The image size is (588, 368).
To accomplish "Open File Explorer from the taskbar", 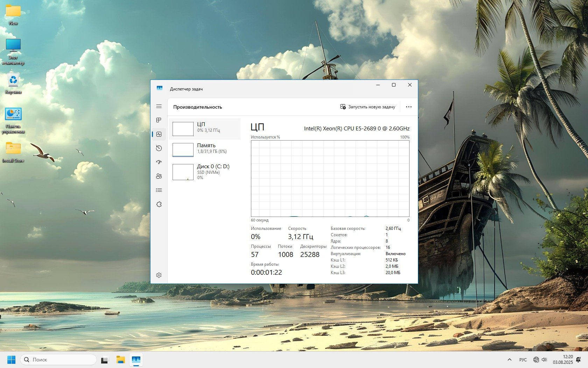I will coord(121,360).
